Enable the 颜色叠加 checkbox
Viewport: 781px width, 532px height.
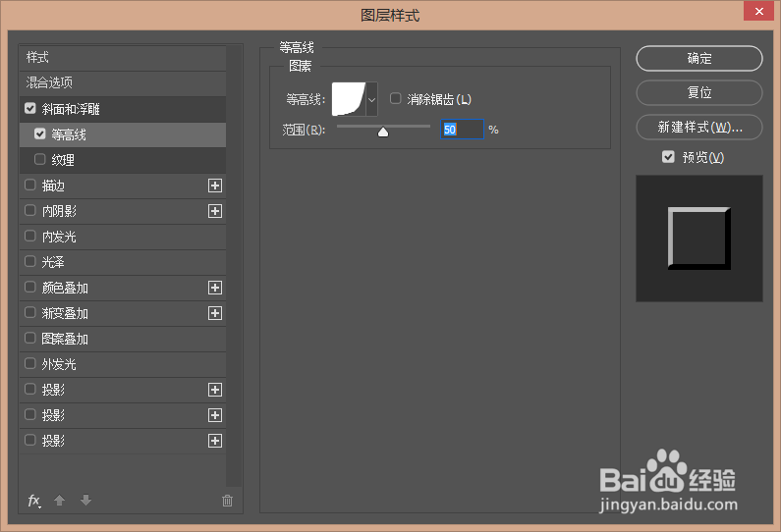point(30,288)
